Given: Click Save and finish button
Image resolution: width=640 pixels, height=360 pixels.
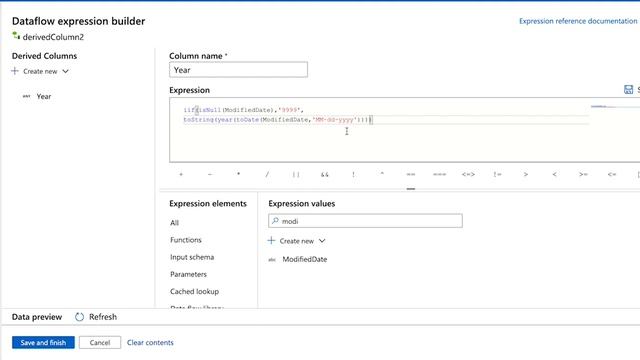Looking at the screenshot, I should [x=43, y=342].
